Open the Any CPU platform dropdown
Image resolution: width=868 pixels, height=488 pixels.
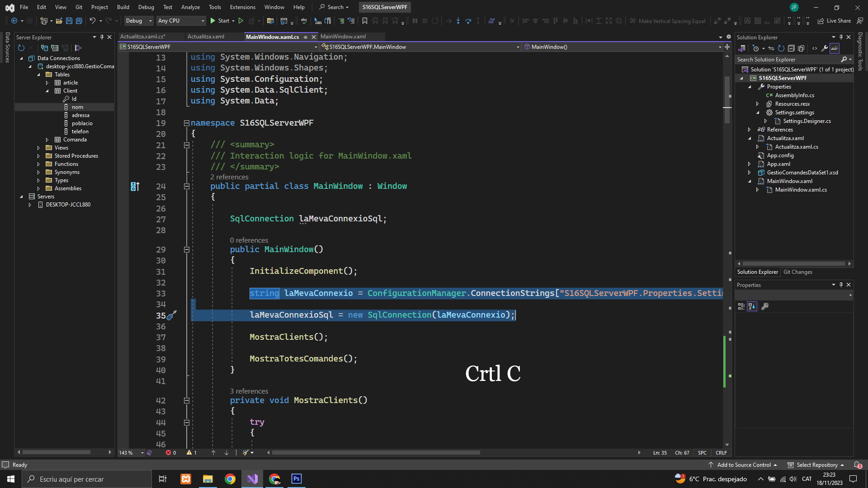181,21
